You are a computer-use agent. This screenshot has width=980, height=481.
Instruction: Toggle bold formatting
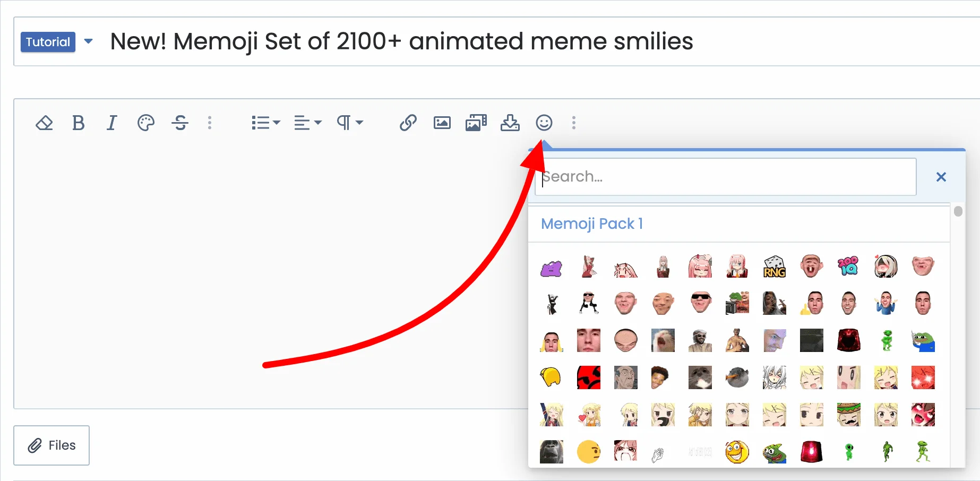tap(78, 123)
